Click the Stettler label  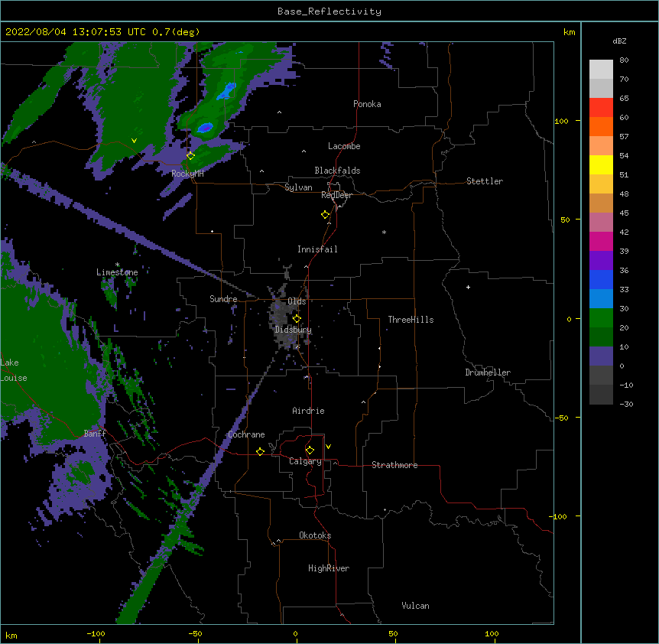(485, 181)
